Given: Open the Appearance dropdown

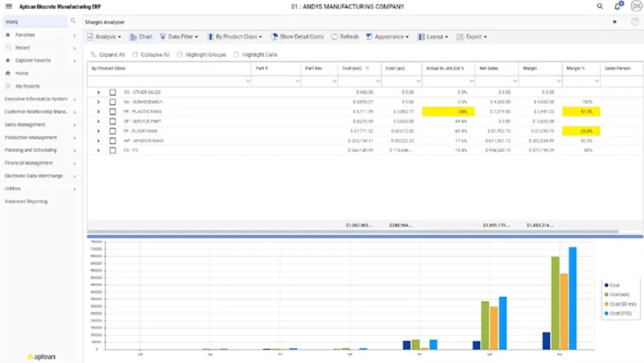Looking at the screenshot, I should (387, 37).
